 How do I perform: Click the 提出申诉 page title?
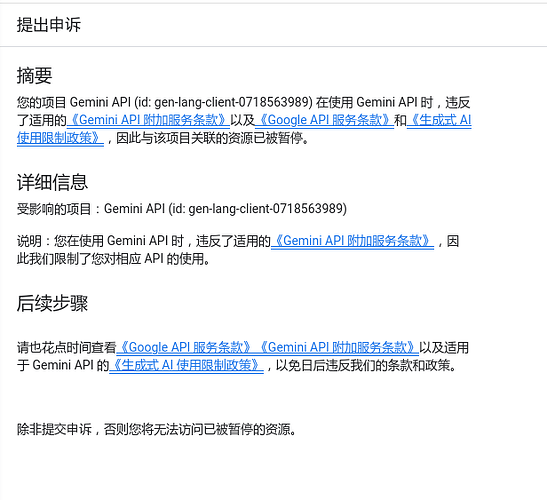[49, 25]
